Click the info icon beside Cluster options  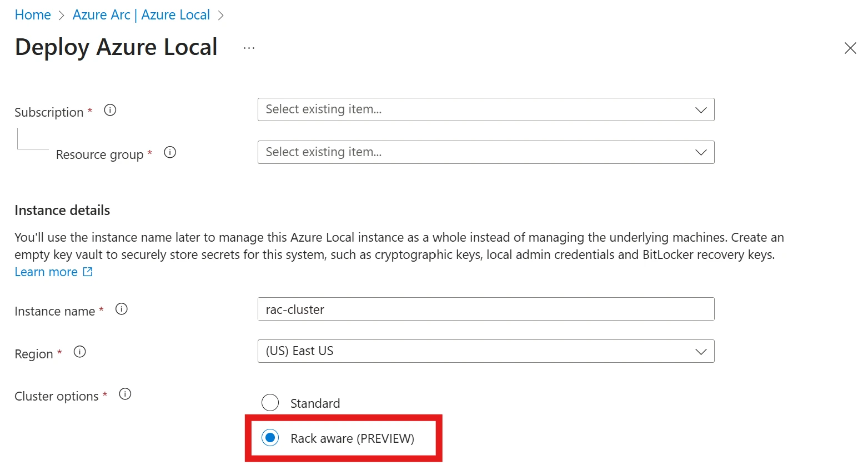(125, 394)
